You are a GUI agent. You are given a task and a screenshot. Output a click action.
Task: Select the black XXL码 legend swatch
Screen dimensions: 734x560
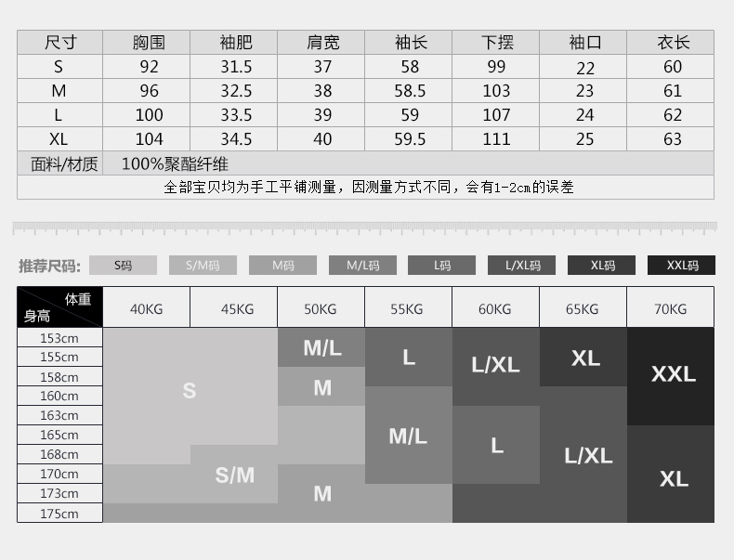tap(682, 266)
